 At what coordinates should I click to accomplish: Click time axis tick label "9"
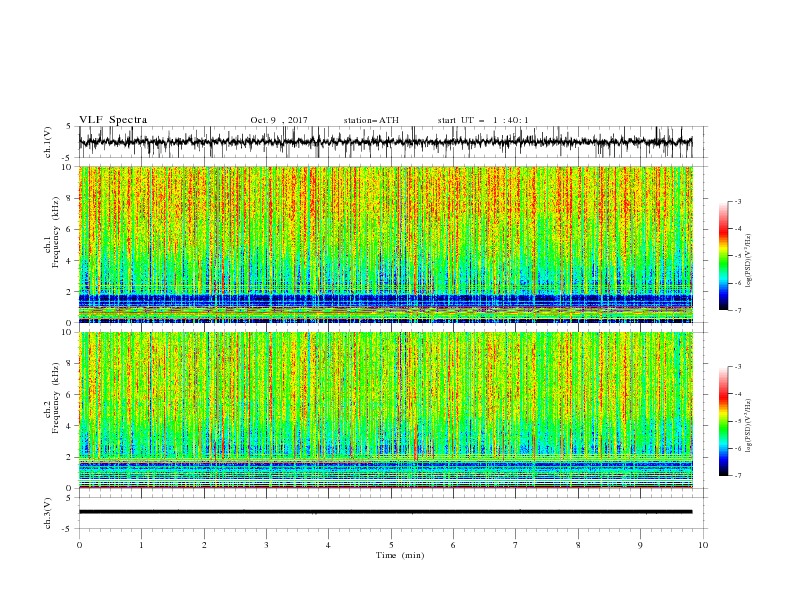(x=640, y=545)
